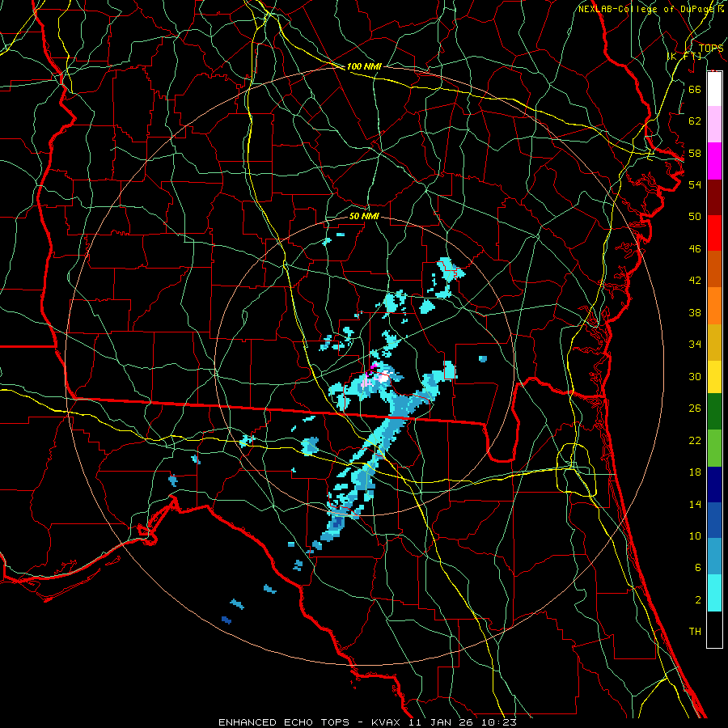Click the legend value '58'
The width and height of the screenshot is (728, 728).
(695, 153)
